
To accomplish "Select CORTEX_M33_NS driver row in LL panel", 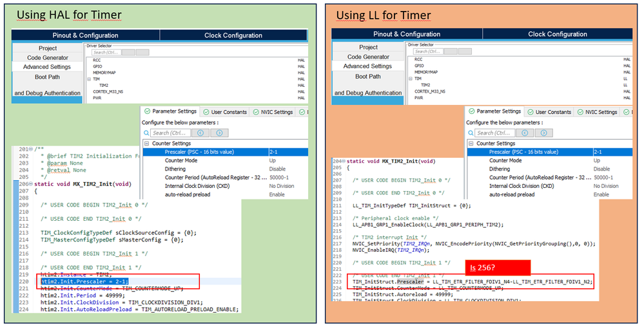I will [519, 91].
